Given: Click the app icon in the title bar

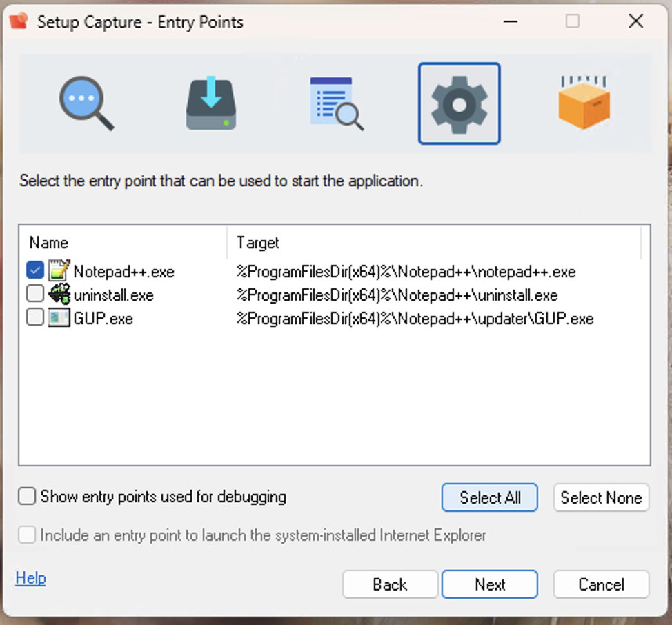Looking at the screenshot, I should coord(19,21).
